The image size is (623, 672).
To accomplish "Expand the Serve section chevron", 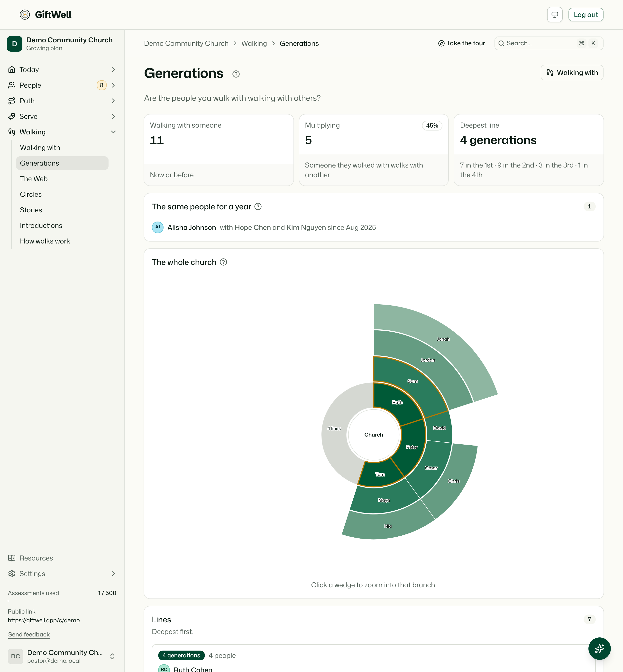I will (x=113, y=116).
